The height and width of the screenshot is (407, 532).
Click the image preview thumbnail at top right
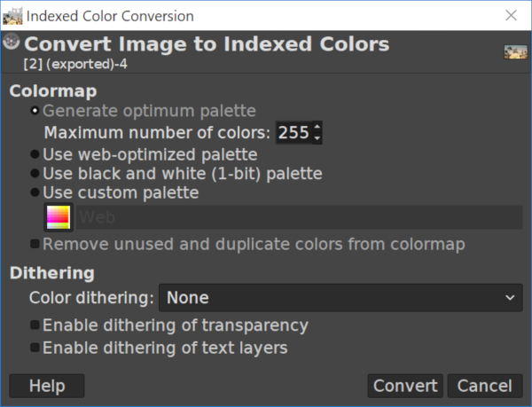point(515,52)
